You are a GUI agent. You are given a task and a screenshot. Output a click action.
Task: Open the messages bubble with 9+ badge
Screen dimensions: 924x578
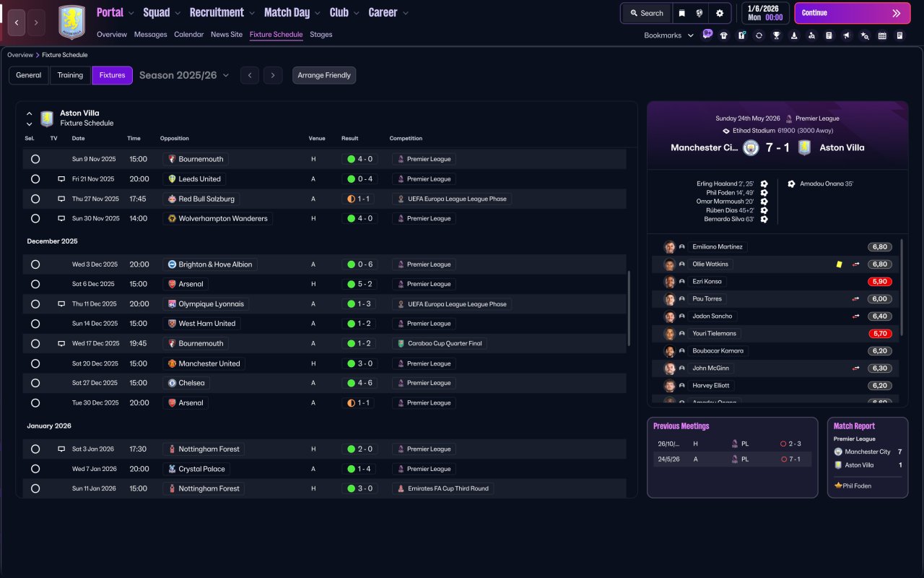(x=707, y=34)
